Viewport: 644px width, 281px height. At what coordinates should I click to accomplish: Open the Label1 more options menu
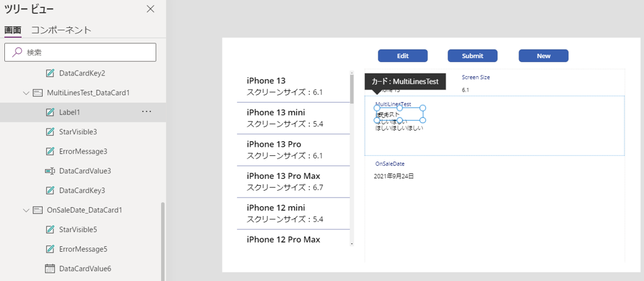tap(147, 111)
